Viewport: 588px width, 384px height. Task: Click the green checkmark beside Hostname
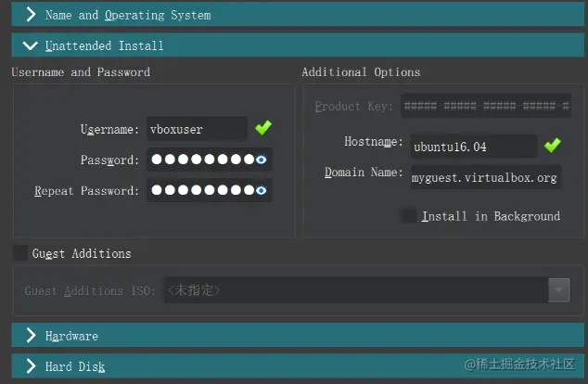click(553, 145)
